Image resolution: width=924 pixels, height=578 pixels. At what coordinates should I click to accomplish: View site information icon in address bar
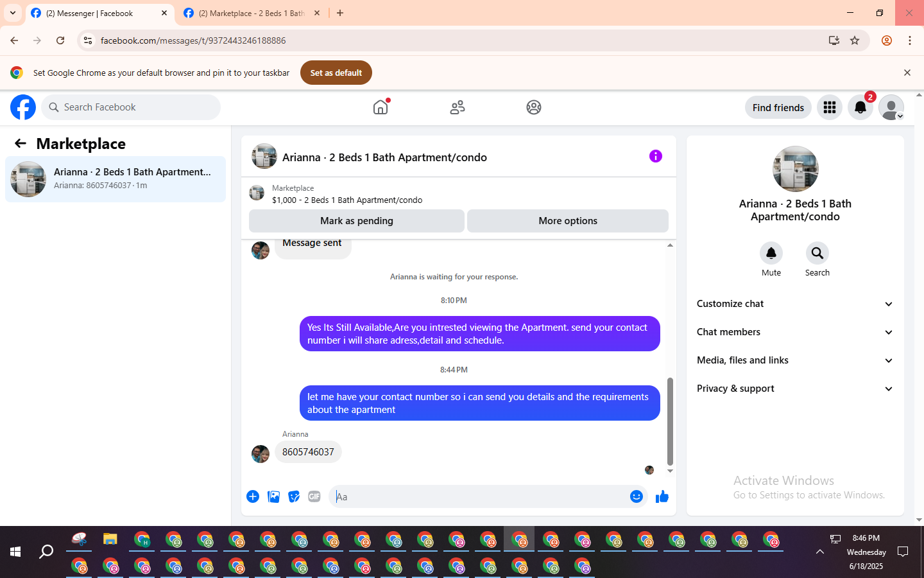click(x=88, y=40)
